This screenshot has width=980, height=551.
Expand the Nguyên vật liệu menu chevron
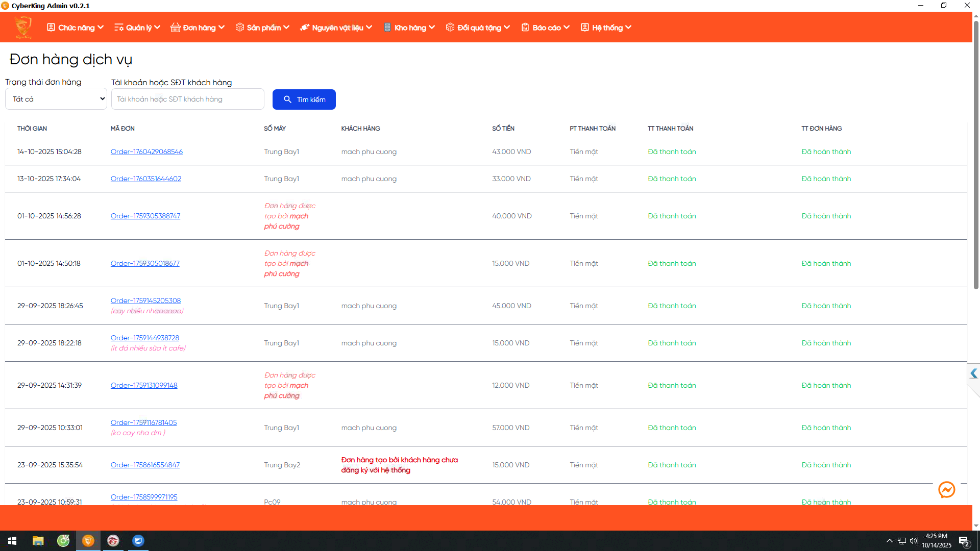(369, 28)
